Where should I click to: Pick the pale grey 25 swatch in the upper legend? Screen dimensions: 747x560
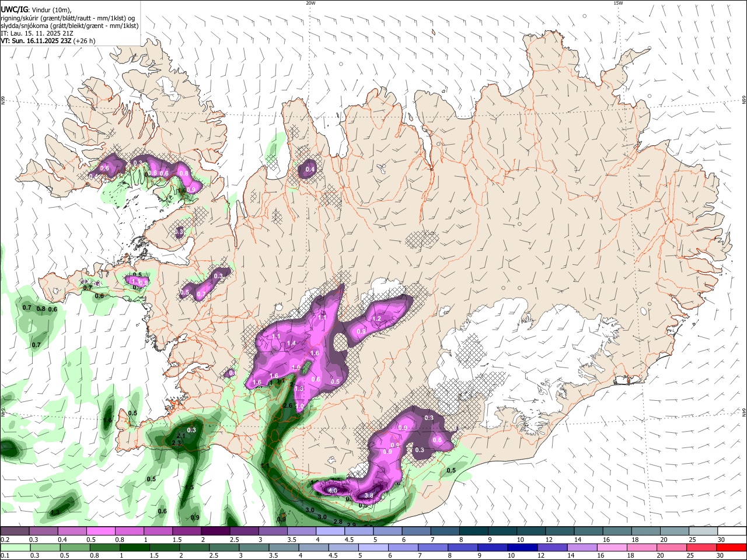703,531
